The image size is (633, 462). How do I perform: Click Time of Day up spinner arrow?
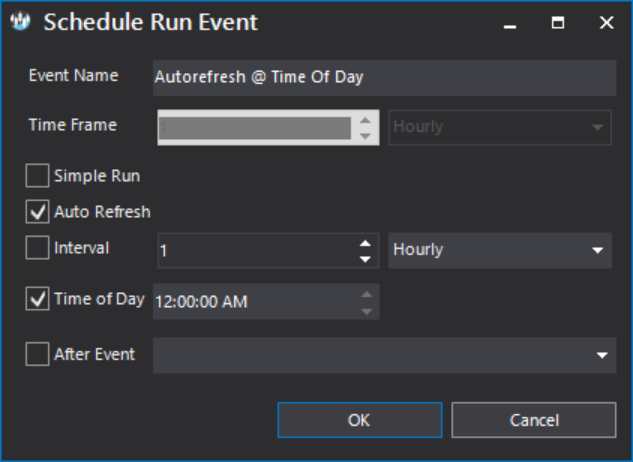366,294
